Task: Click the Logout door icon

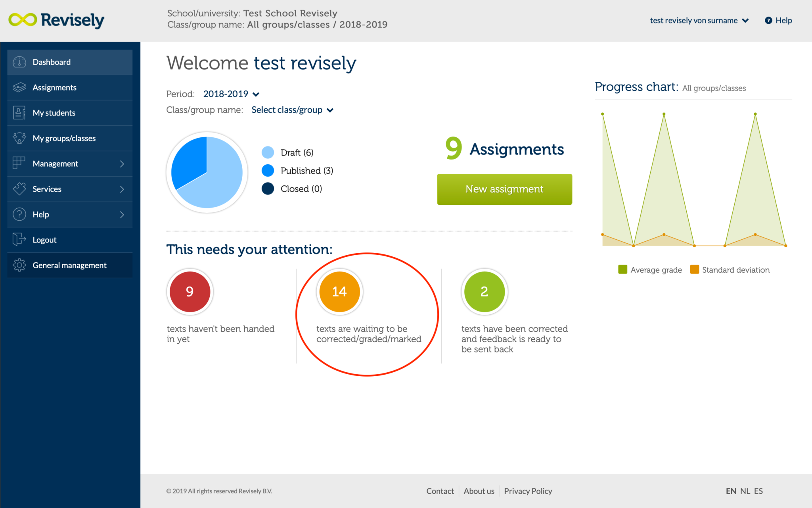Action: [19, 239]
